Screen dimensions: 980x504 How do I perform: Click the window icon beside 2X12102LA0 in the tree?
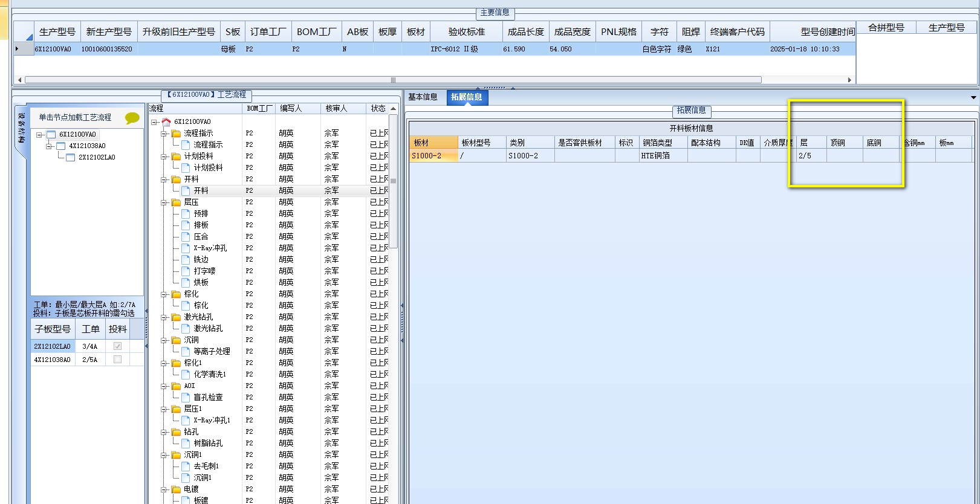(x=70, y=157)
